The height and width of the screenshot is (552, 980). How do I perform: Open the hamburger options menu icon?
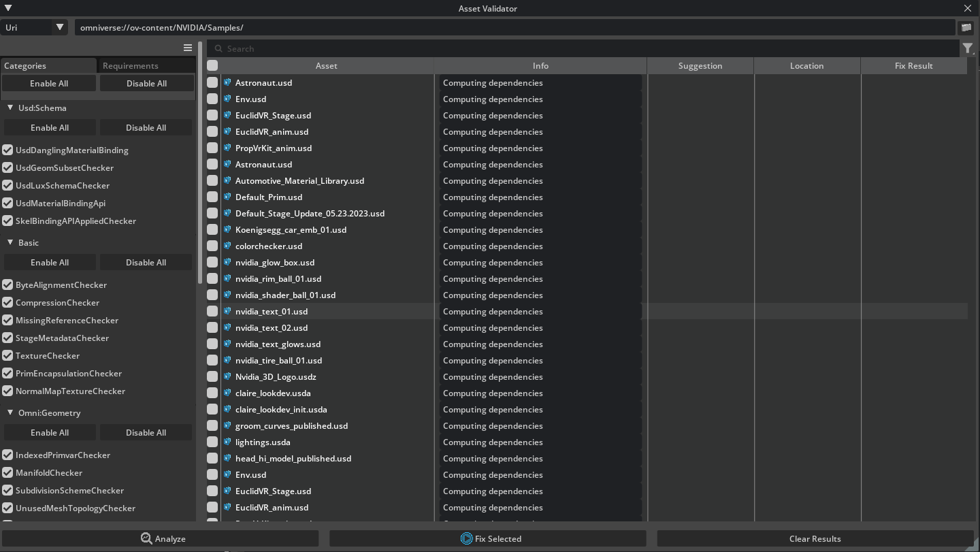pyautogui.click(x=188, y=48)
